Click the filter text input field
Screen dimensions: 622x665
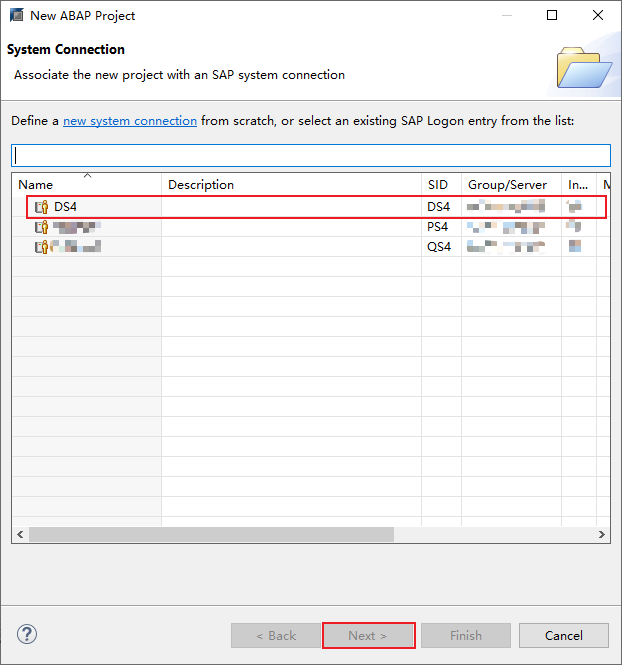tap(310, 155)
